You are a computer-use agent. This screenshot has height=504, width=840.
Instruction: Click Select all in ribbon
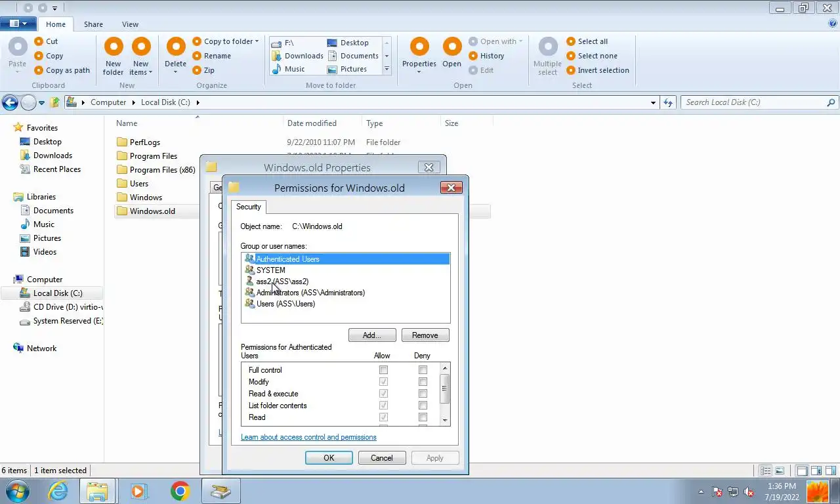pos(587,41)
